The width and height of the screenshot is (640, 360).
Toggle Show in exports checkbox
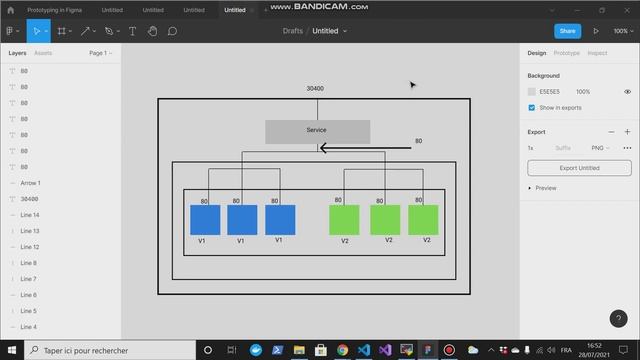pos(531,108)
